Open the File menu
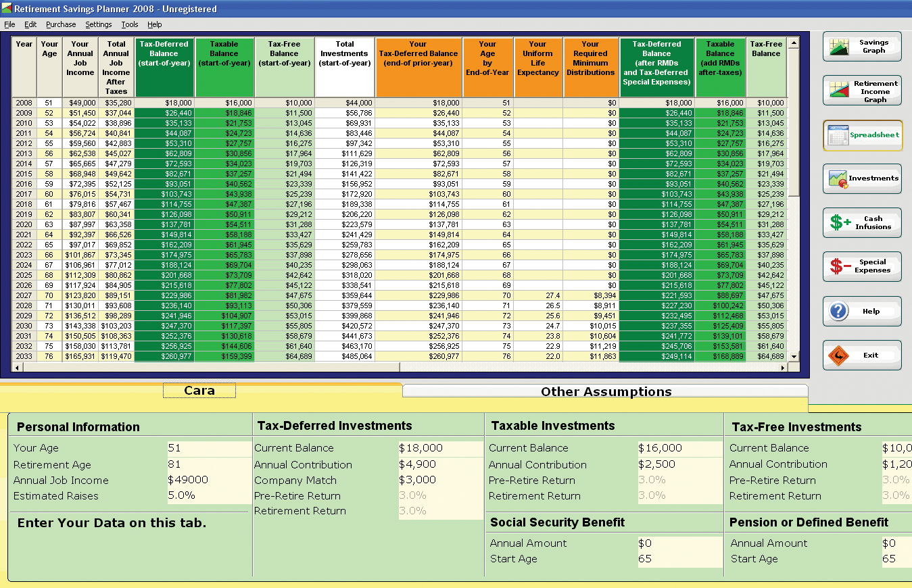This screenshot has height=588, width=912. [9, 24]
